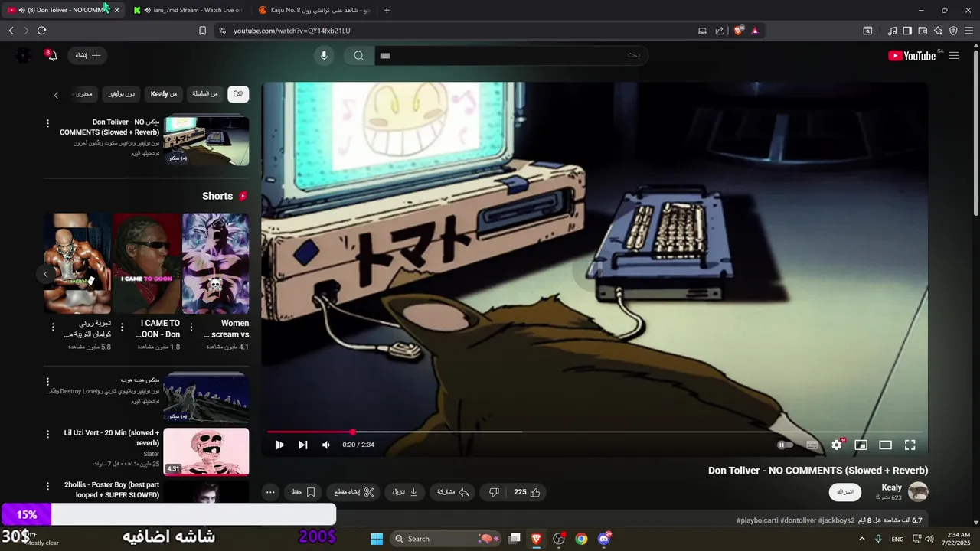Select the 'دون توليفر' filter chip
Screen dimensions: 980x551
pos(121,93)
